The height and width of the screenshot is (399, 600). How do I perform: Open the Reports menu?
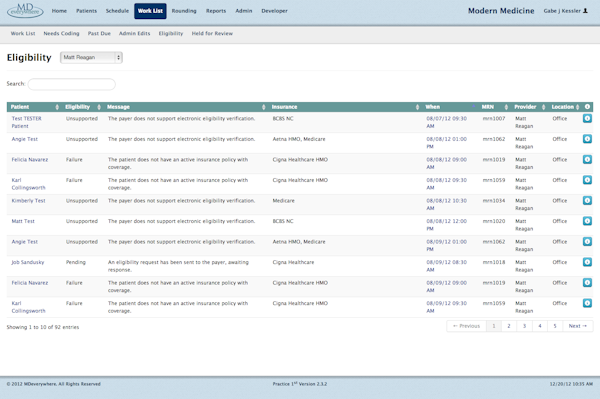pos(216,11)
